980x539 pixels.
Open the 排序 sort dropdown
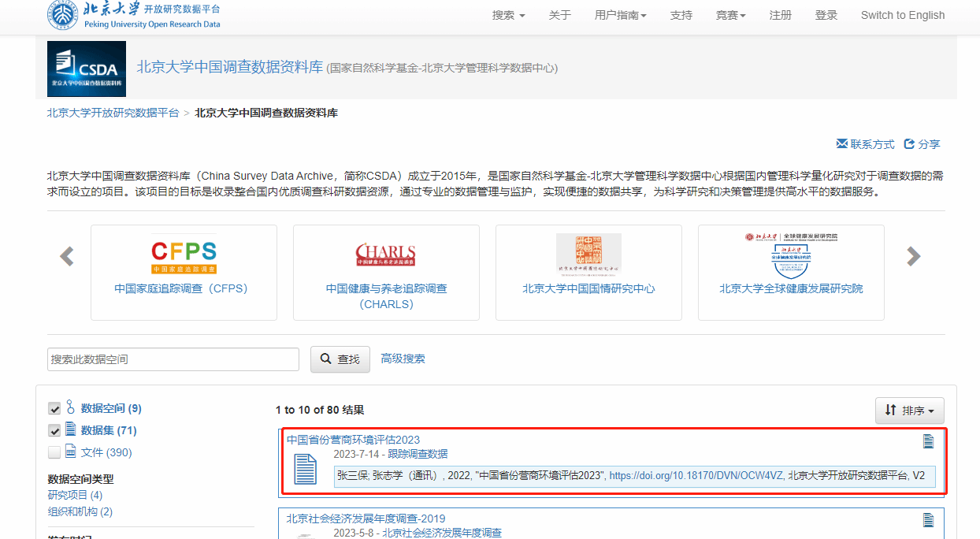[909, 411]
